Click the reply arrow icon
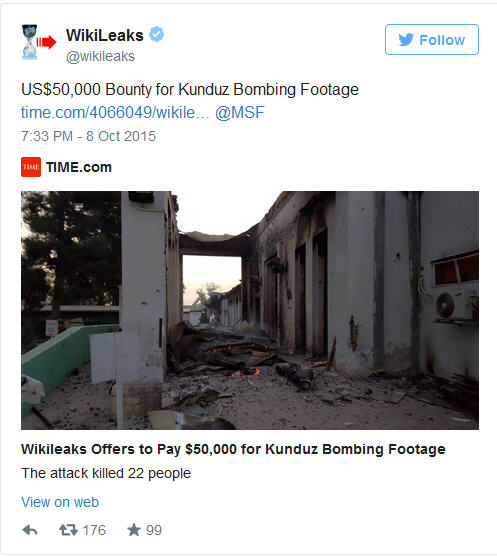 pyautogui.click(x=30, y=530)
